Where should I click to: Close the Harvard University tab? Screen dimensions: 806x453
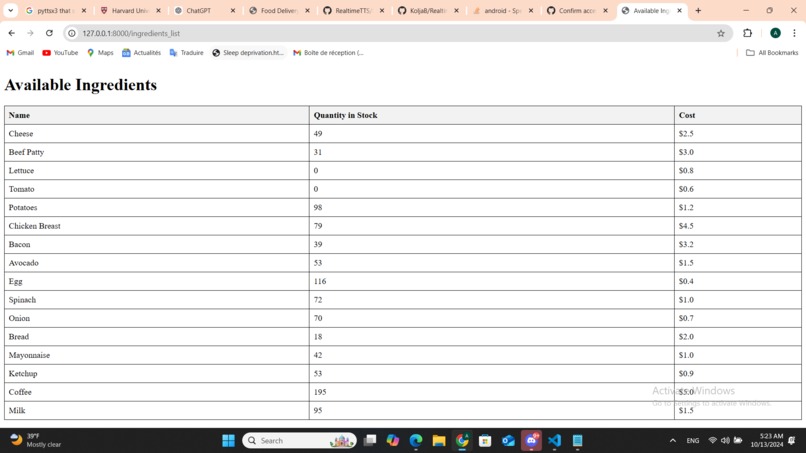point(158,10)
